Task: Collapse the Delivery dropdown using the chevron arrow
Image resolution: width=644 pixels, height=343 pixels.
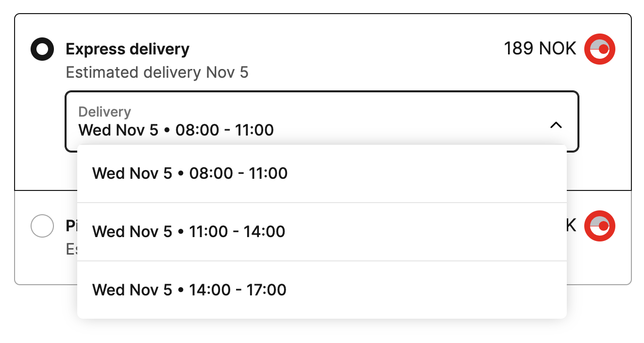Action: 556,125
